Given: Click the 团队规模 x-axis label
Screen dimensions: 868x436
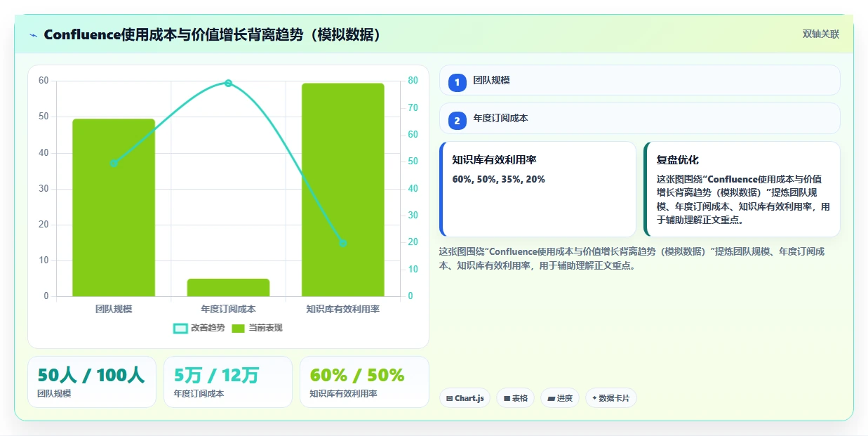Looking at the screenshot, I should (x=114, y=309).
